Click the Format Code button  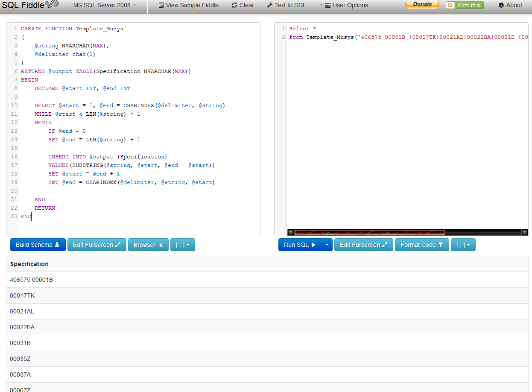coord(422,245)
